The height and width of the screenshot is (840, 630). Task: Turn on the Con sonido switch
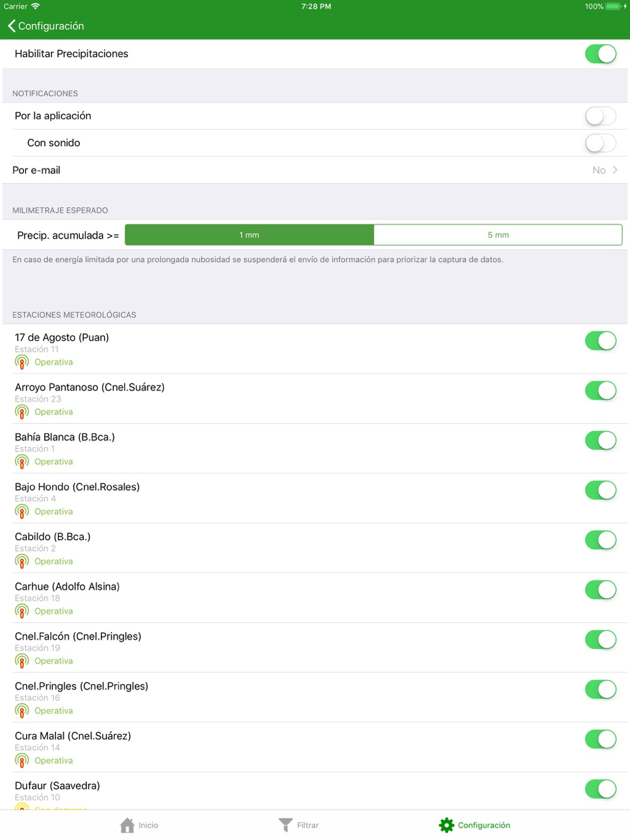[x=600, y=143]
